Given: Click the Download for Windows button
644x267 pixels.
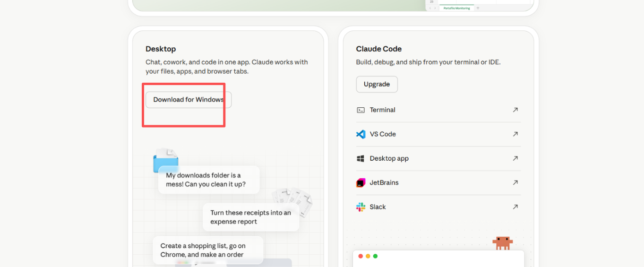Looking at the screenshot, I should click(x=189, y=100).
